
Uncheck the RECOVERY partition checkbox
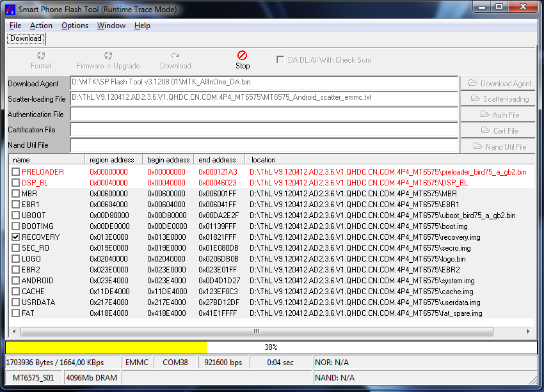[15, 237]
